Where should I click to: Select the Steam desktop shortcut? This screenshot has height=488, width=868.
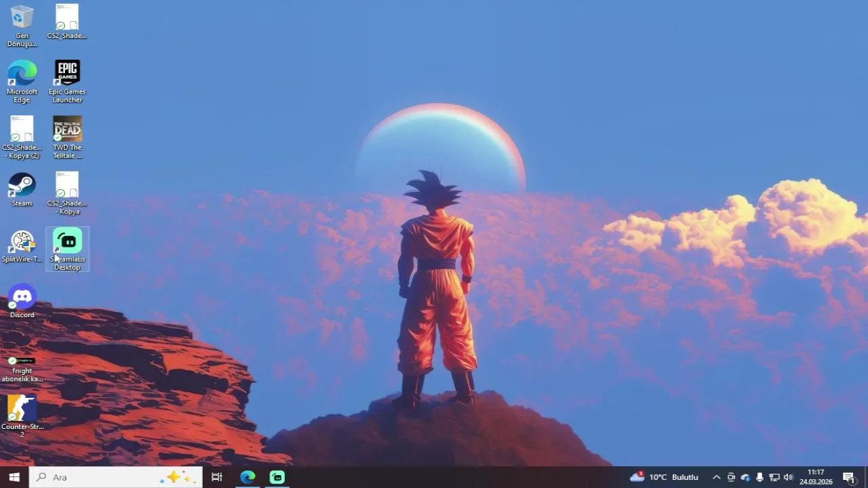[22, 190]
